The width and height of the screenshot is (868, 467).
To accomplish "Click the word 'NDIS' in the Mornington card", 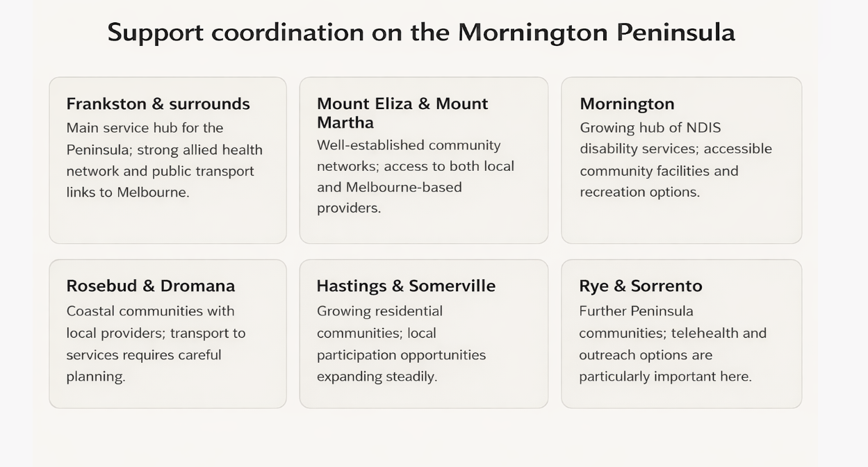I will pos(703,128).
